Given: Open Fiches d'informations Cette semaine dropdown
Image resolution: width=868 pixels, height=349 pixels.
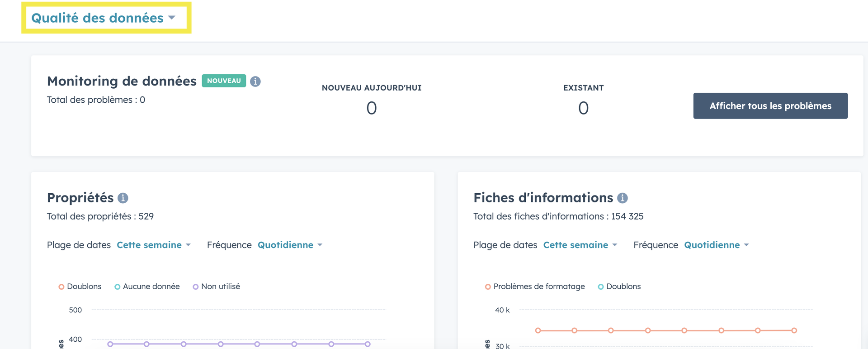Looking at the screenshot, I should tap(580, 245).
